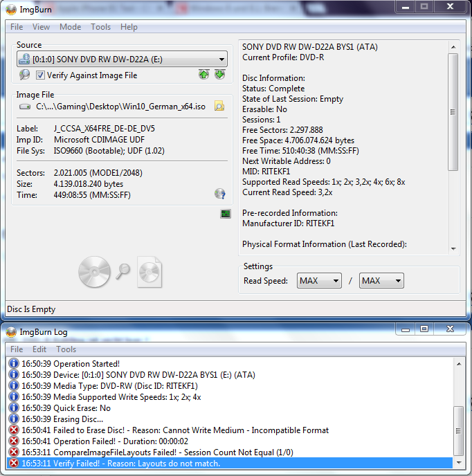Click scroll up arrow in disc info panel
472x476 pixels.
pyautogui.click(x=453, y=47)
